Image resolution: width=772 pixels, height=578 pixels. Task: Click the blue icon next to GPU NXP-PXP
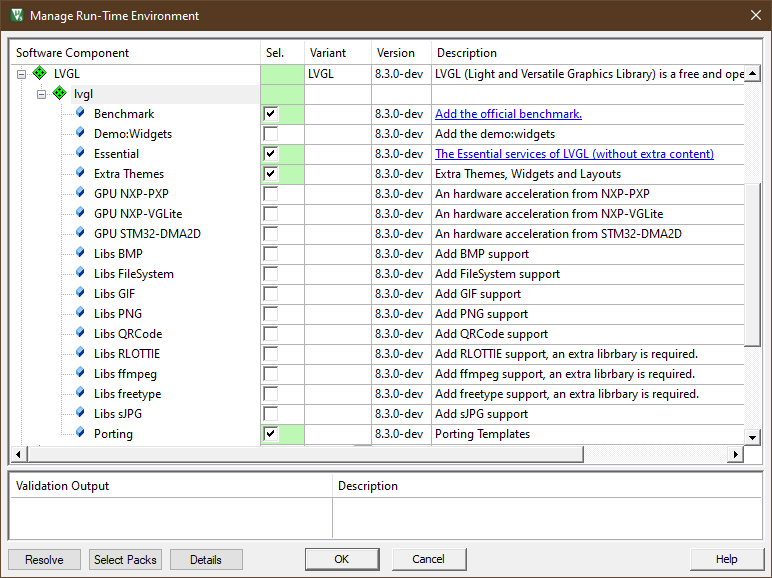[x=80, y=193]
